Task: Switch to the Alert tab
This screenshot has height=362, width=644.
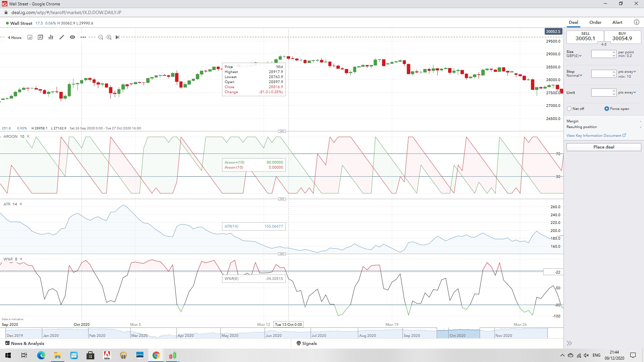Action: (x=617, y=22)
